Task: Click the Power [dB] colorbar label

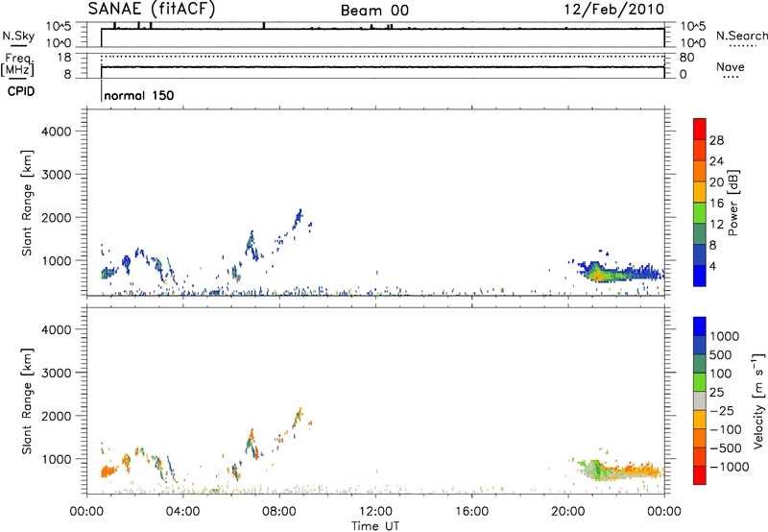Action: [x=733, y=203]
